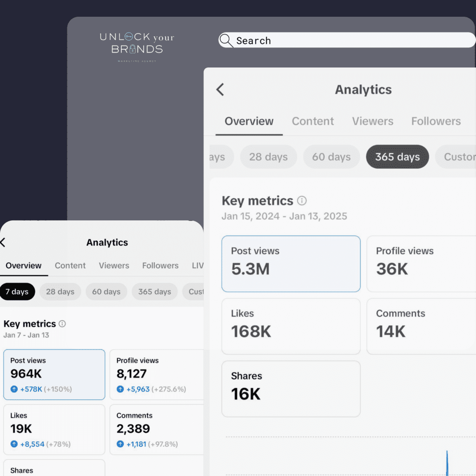Click info icon beside small Key metrics
Image resolution: width=476 pixels, height=476 pixels.
tap(62, 324)
